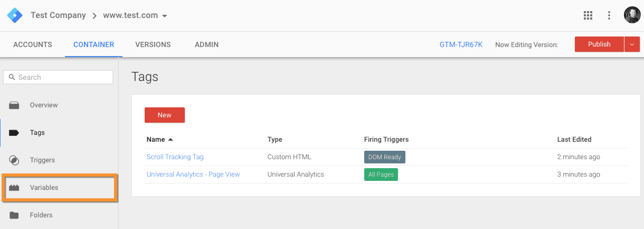The height and width of the screenshot is (229, 644).
Task: Switch to the Accounts tab
Action: click(33, 44)
